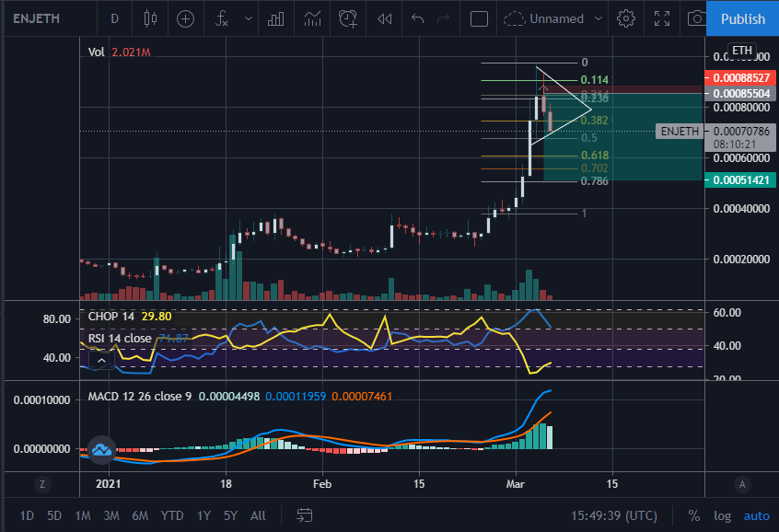Select the 0.618 Fibonacci level label
Screen dimensions: 779x532
click(x=595, y=156)
